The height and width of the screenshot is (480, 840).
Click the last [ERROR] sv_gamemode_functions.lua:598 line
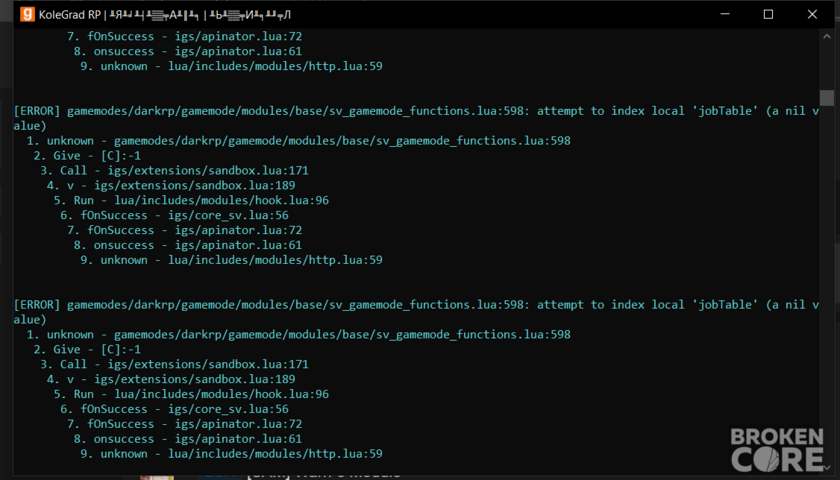[416, 312]
